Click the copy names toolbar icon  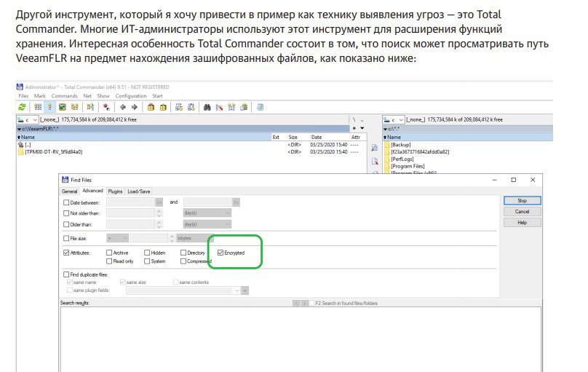tap(244, 107)
